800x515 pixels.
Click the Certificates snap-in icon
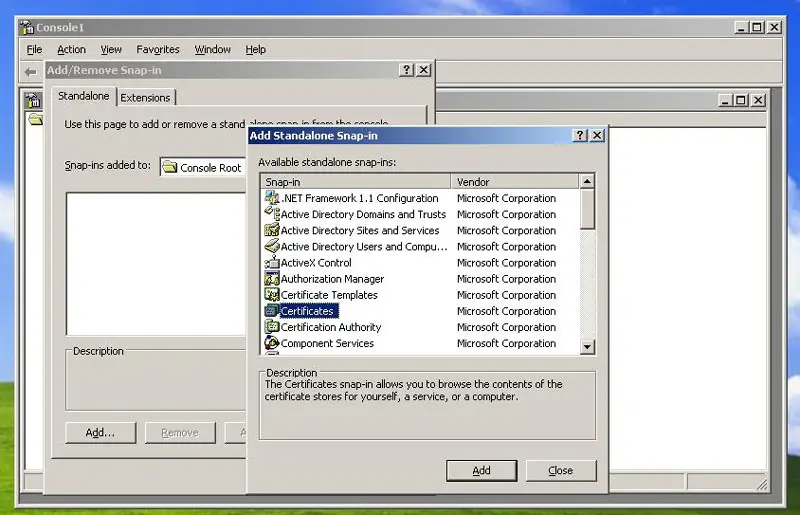coord(272,311)
